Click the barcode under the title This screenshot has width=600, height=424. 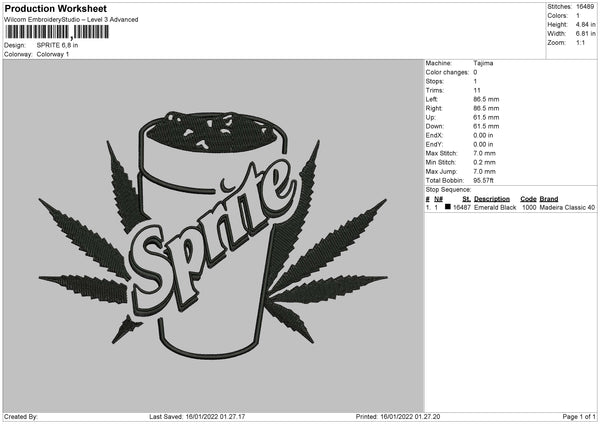pos(57,32)
